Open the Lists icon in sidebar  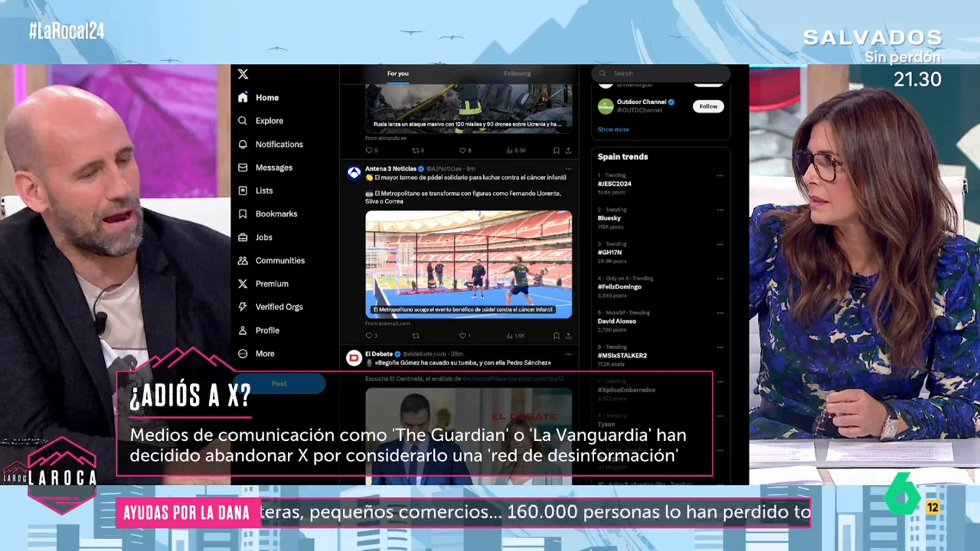click(x=243, y=190)
